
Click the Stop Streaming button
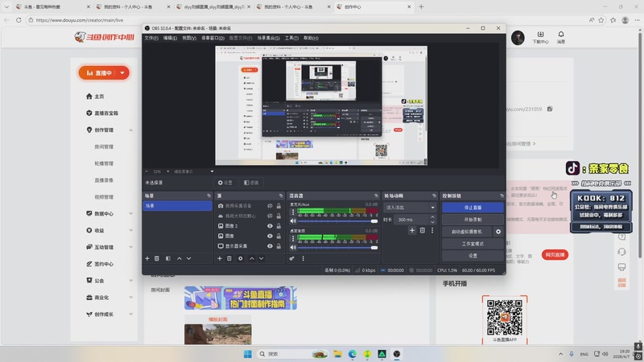[x=473, y=208]
